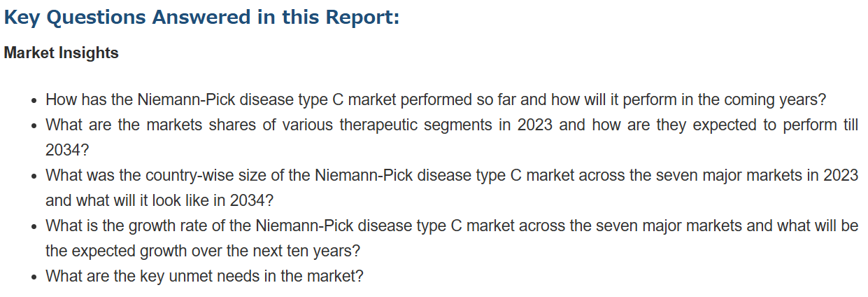Click the question starting "What was the country-wise size"
This screenshot has width=868, height=297.
coord(452,188)
